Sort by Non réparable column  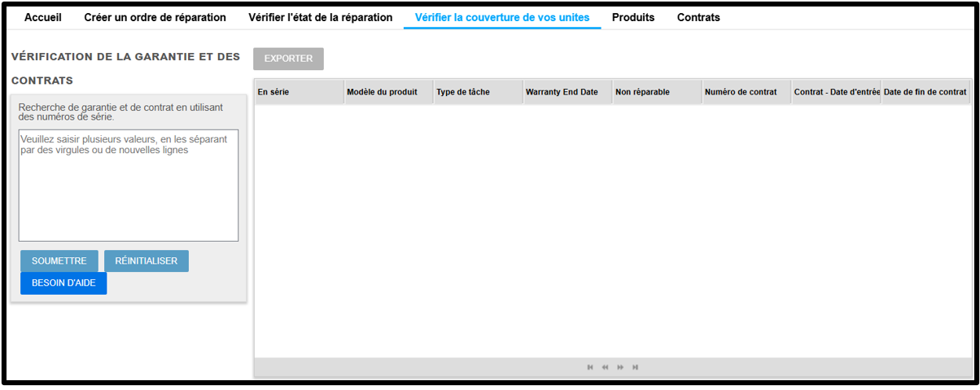point(657,92)
